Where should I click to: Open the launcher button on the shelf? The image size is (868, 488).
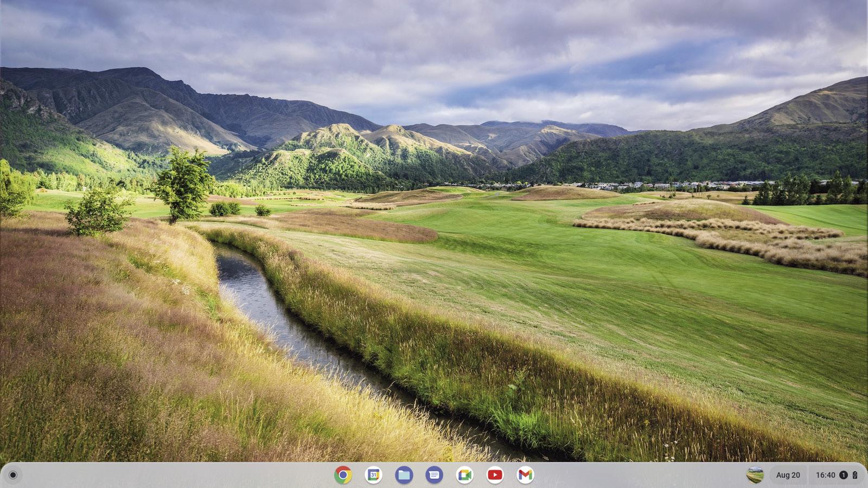point(13,475)
